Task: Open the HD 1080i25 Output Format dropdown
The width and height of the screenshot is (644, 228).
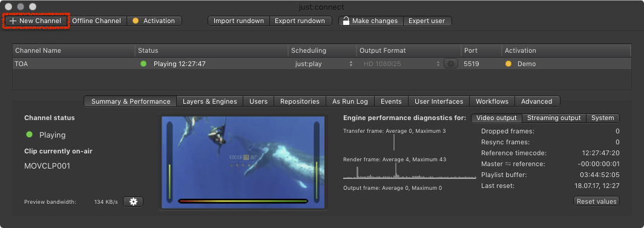Action: [402, 64]
